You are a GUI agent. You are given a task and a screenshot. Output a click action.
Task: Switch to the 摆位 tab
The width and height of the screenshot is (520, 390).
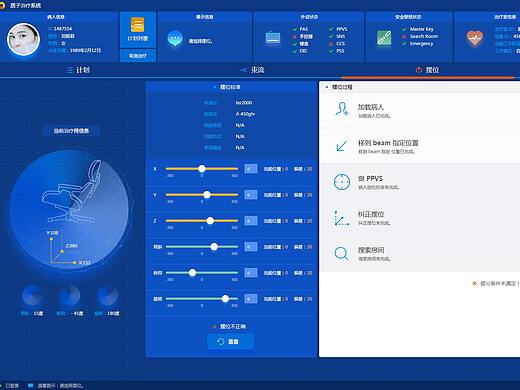[x=427, y=70]
